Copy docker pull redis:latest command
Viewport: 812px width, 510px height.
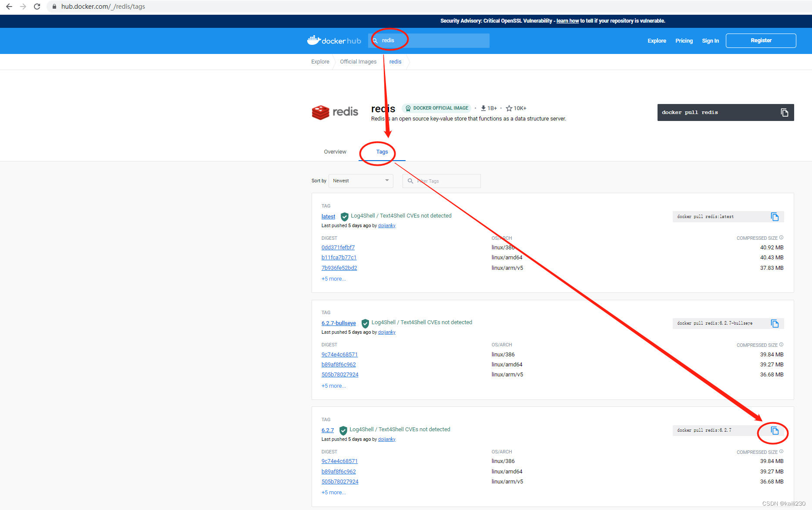tap(775, 217)
